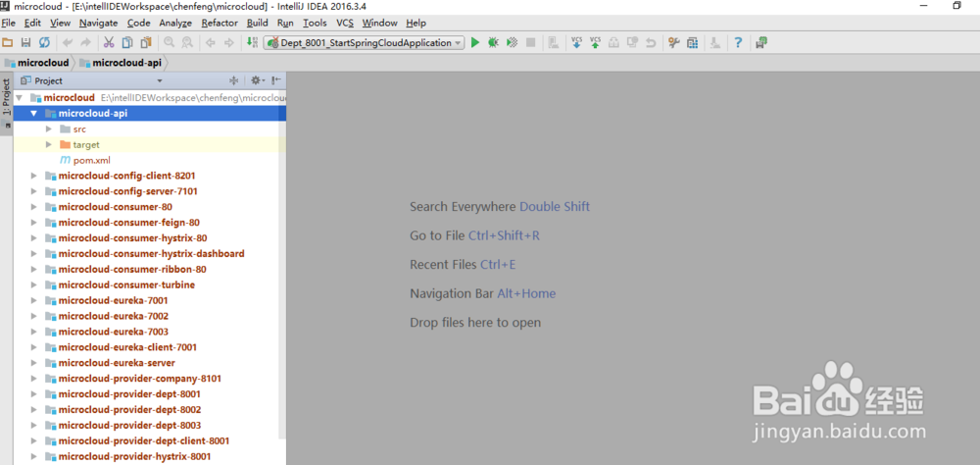This screenshot has height=465, width=980.
Task: Click the Replace icon in toolbar
Action: [x=187, y=42]
